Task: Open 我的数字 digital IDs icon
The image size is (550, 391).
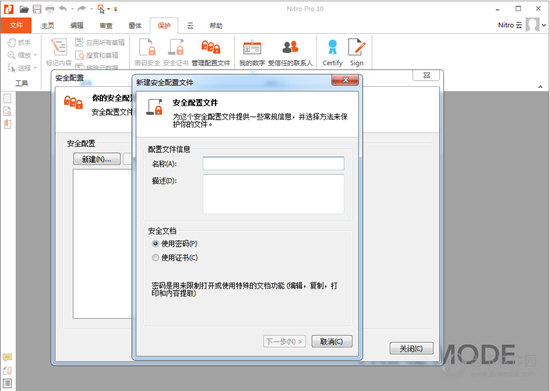Action: (252, 47)
